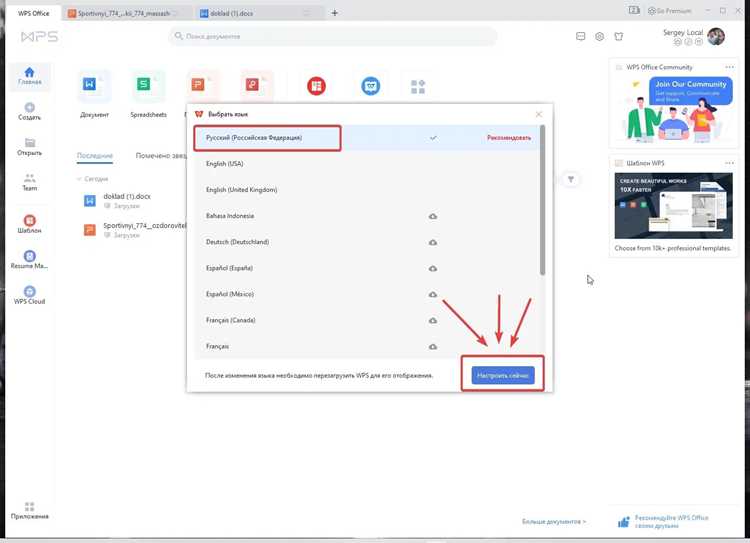Viewport: 750px width, 543px height.
Task: Select the Последние (Recent) tab
Action: coord(95,155)
